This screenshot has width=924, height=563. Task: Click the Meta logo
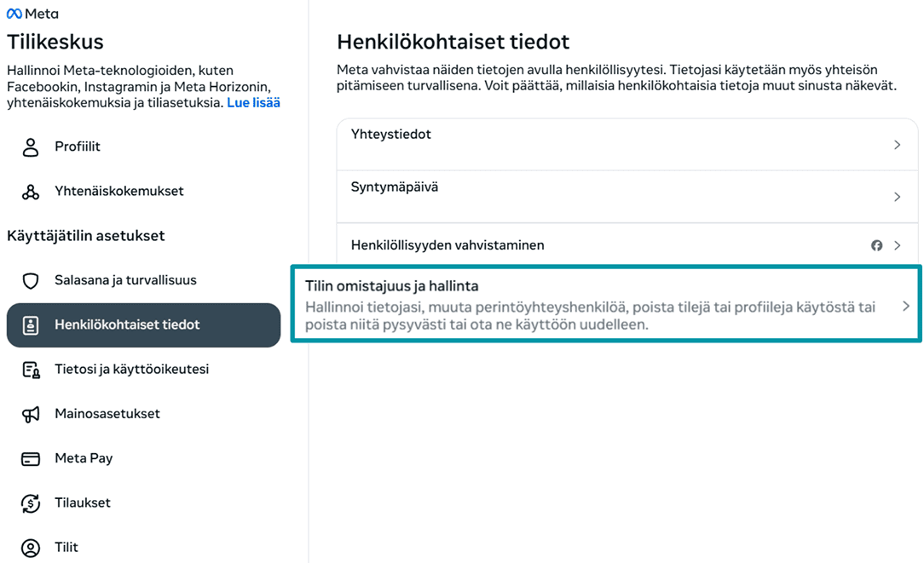tap(32, 14)
